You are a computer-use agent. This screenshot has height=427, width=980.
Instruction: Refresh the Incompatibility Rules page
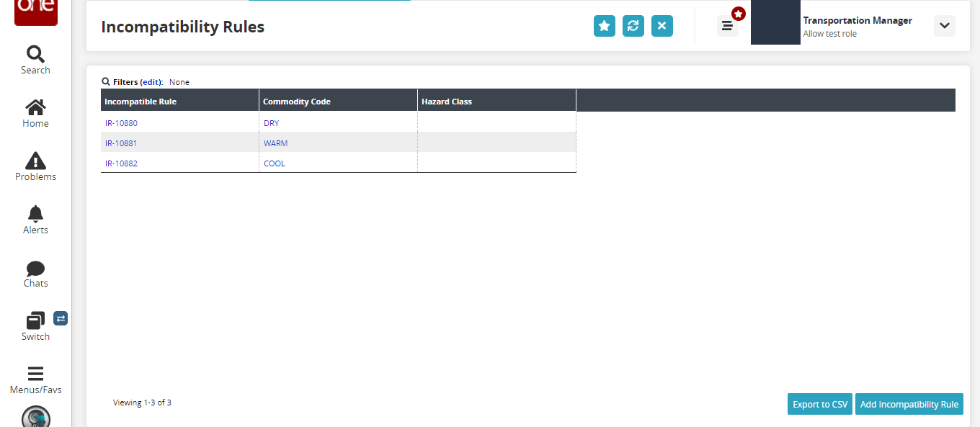pos(633,26)
